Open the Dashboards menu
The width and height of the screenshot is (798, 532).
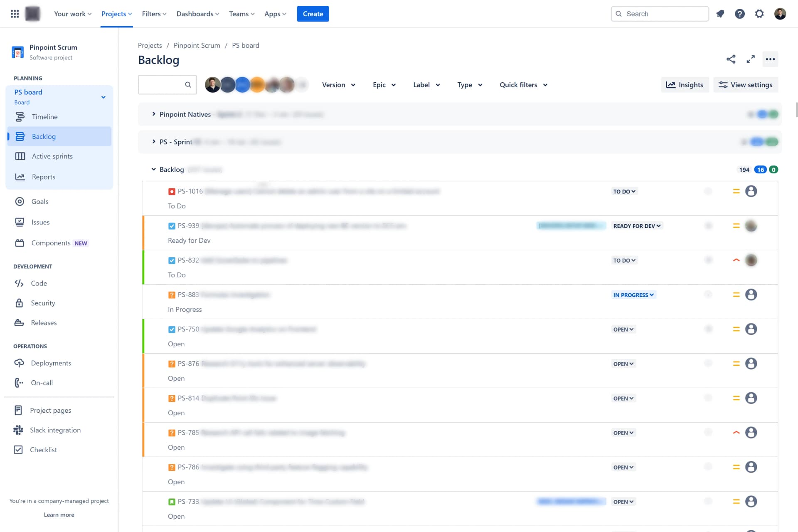coord(198,14)
